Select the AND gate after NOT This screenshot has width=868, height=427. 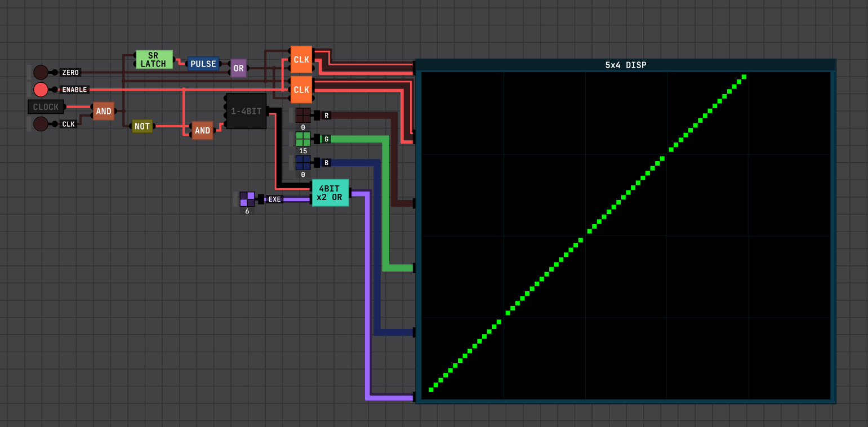tap(202, 131)
